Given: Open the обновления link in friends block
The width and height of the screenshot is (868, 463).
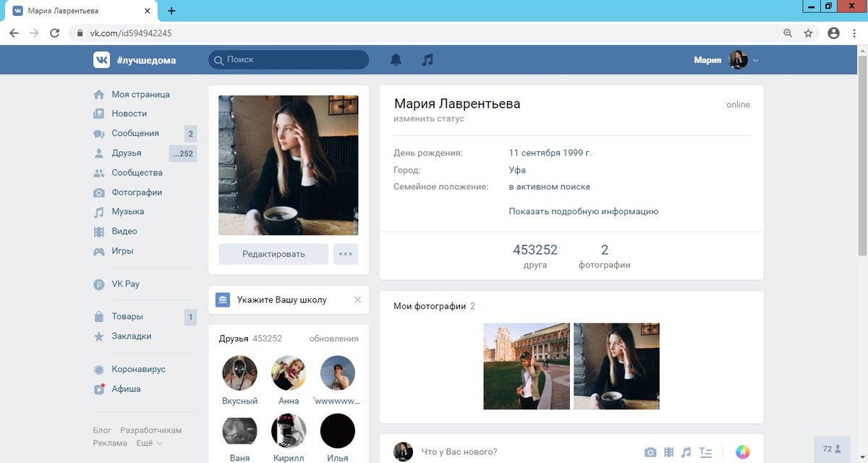Looking at the screenshot, I should pyautogui.click(x=333, y=339).
